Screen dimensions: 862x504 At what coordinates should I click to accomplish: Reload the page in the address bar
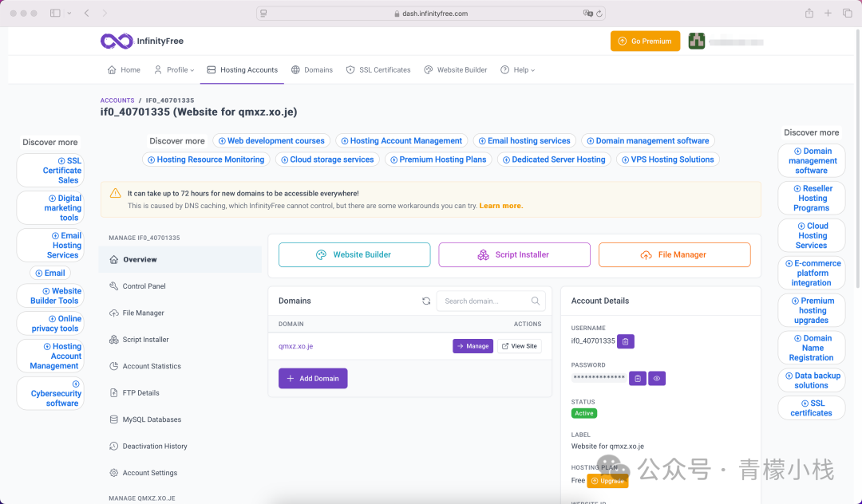tap(600, 14)
